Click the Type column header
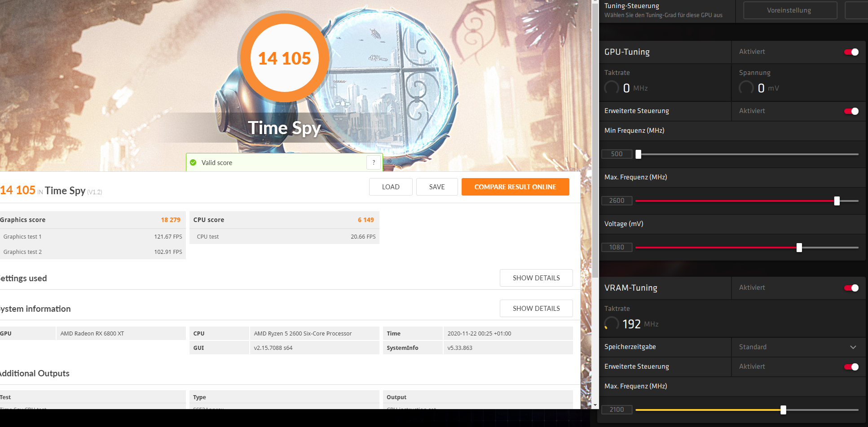 pos(199,397)
